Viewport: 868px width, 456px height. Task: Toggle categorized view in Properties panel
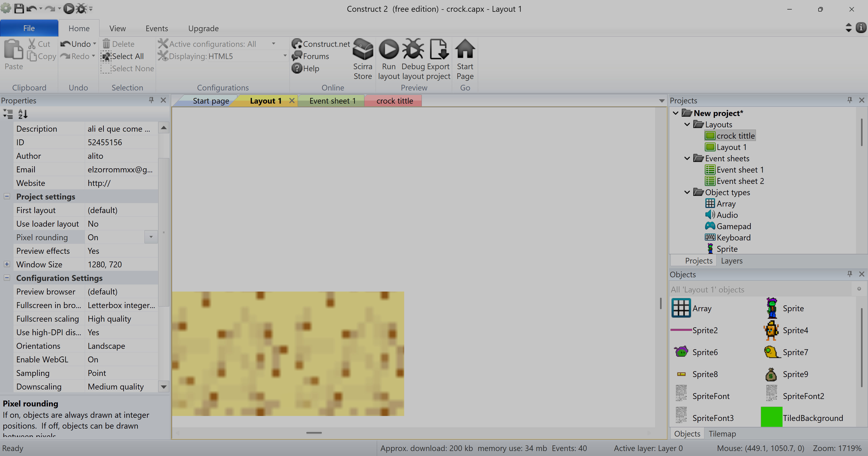tap(8, 114)
